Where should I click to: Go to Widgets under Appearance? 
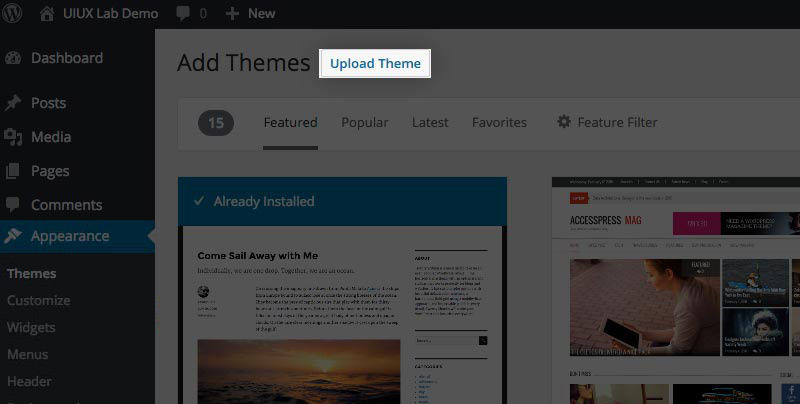coord(31,327)
